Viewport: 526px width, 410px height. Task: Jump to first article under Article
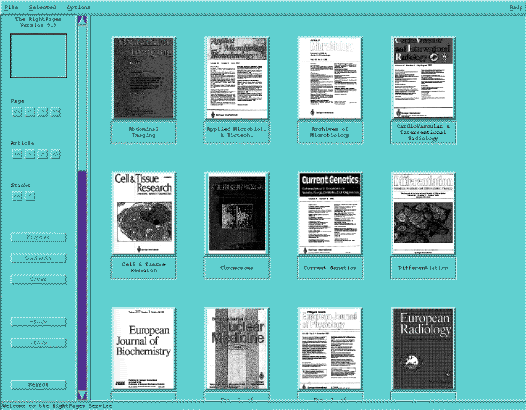click(17, 154)
